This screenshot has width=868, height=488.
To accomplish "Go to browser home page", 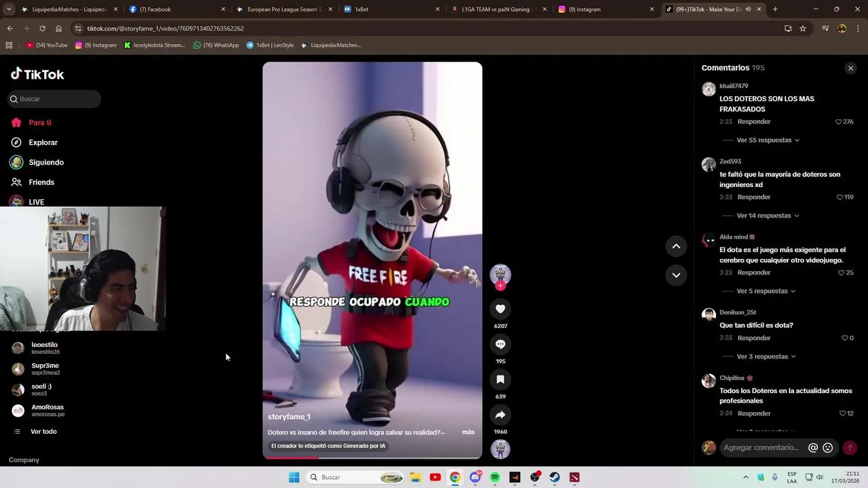I will click(58, 28).
